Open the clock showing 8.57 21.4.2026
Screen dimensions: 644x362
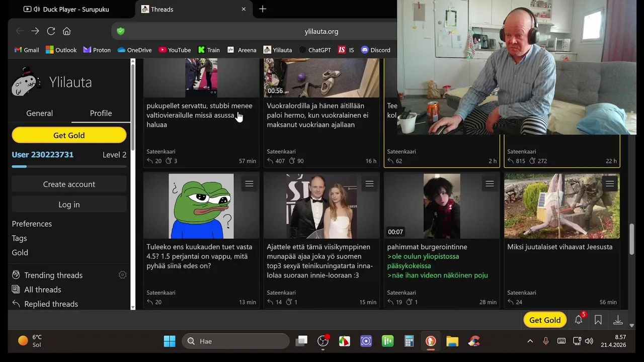pyautogui.click(x=613, y=341)
